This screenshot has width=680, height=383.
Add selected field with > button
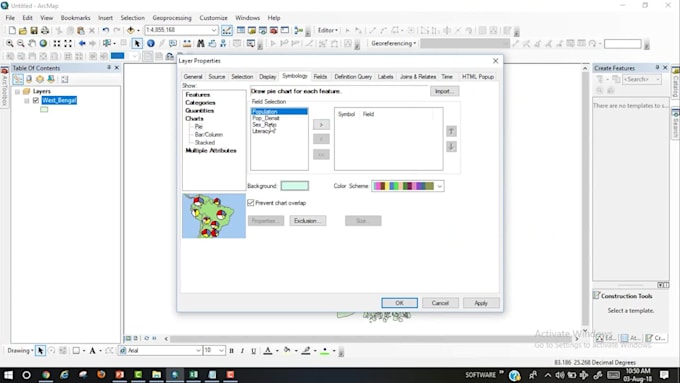321,125
